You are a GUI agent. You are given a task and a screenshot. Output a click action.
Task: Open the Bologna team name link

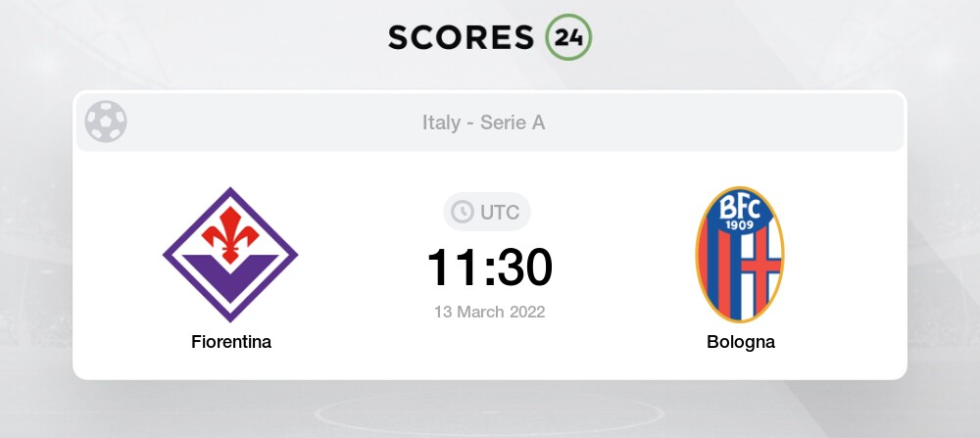(x=740, y=342)
